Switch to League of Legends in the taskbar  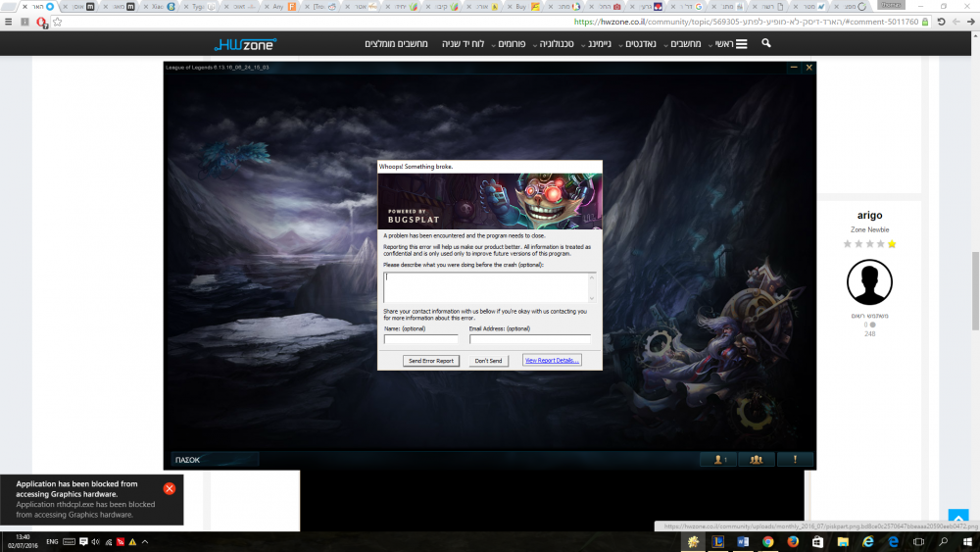[x=717, y=542]
